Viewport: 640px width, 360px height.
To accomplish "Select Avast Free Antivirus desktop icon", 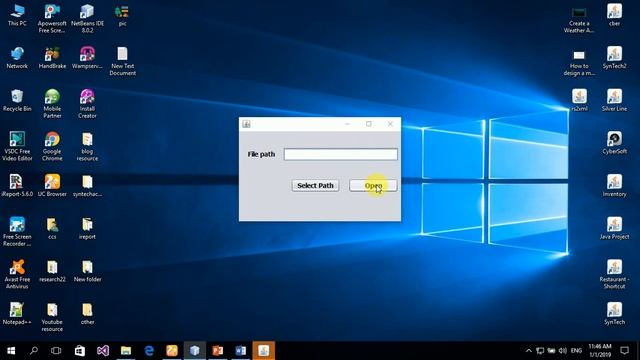I will 17,274.
